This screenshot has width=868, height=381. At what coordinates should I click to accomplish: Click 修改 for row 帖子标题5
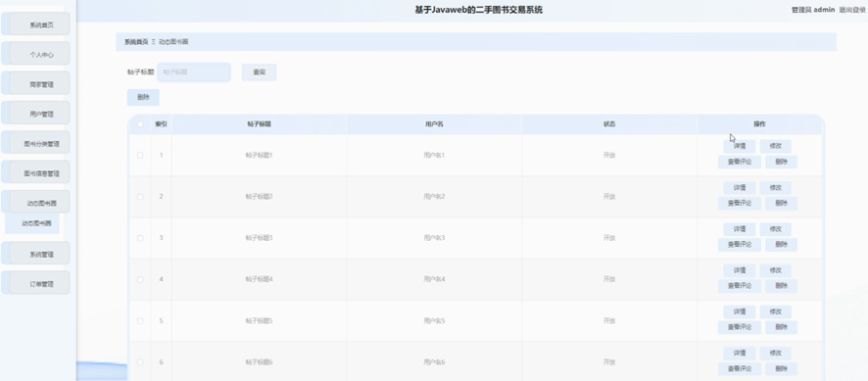(775, 311)
